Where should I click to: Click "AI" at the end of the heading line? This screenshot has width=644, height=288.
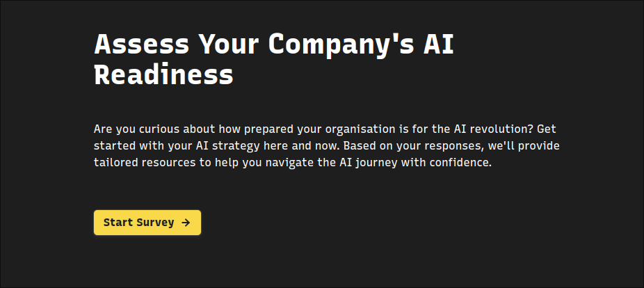point(439,45)
